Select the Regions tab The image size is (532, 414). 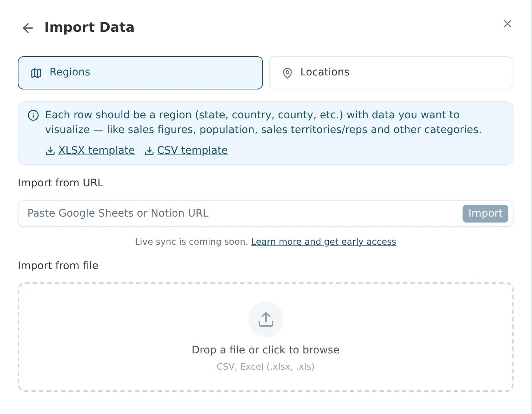point(140,73)
